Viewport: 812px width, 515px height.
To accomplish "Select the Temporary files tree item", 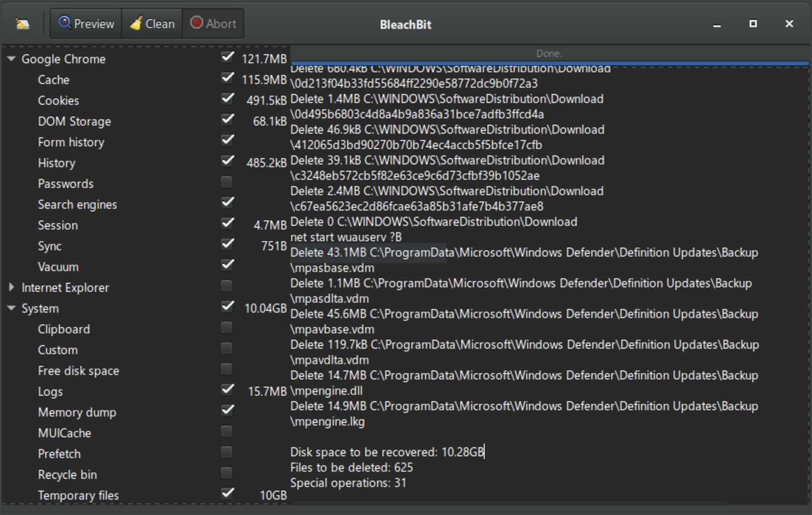I will [78, 496].
